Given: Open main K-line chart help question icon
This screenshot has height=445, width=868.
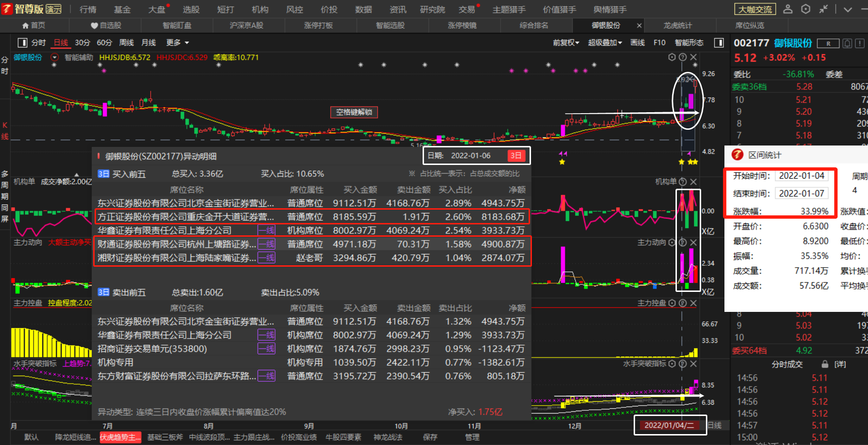Looking at the screenshot, I should tap(683, 57).
